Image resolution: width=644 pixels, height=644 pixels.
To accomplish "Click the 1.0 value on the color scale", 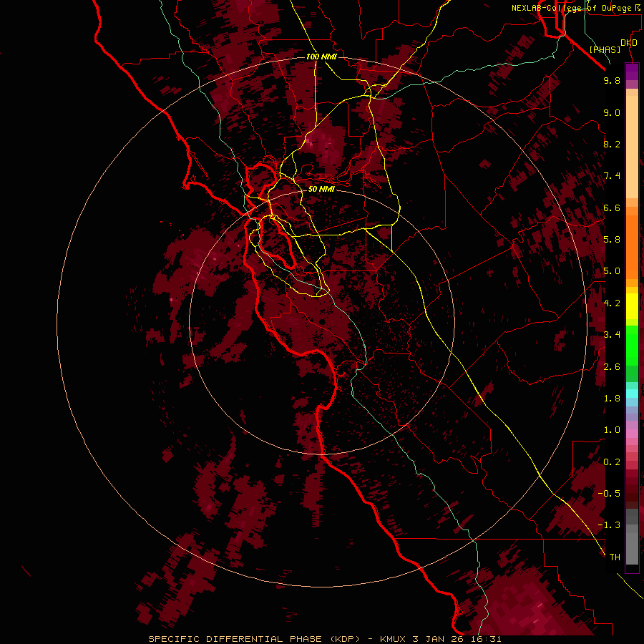I will point(612,430).
